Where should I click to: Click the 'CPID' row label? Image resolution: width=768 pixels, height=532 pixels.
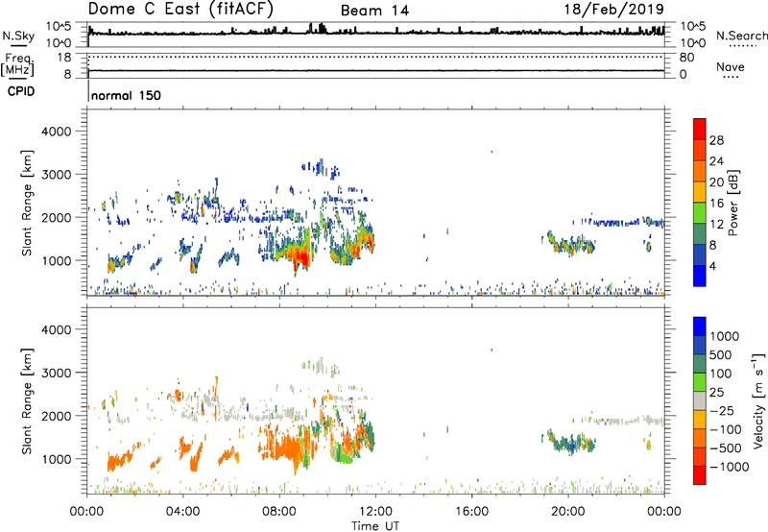[x=21, y=91]
